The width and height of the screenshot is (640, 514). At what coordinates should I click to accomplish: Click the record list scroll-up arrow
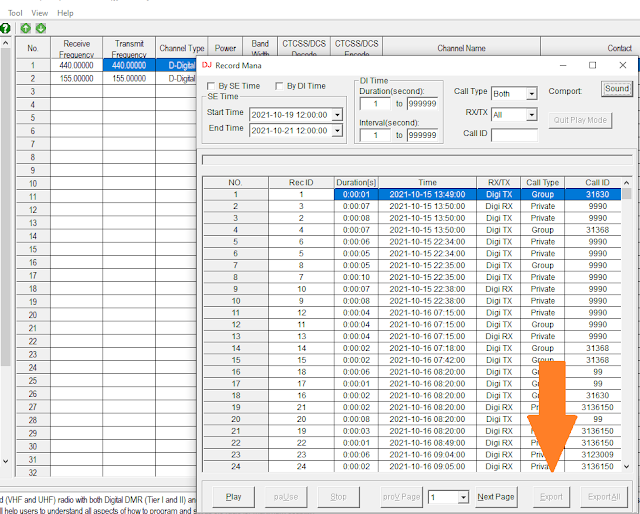point(627,182)
